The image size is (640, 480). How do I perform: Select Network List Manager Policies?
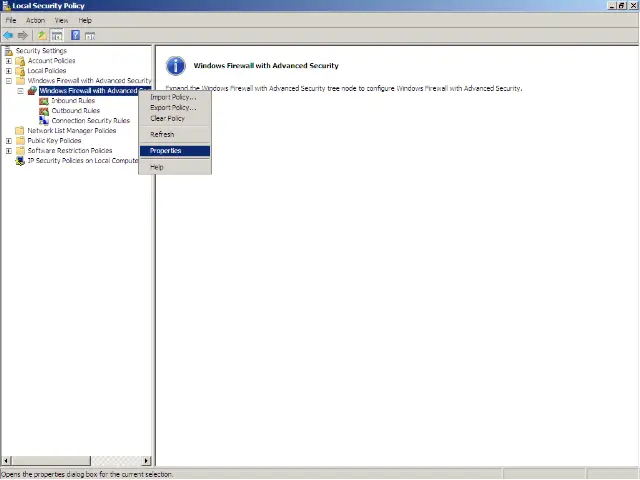click(x=72, y=131)
